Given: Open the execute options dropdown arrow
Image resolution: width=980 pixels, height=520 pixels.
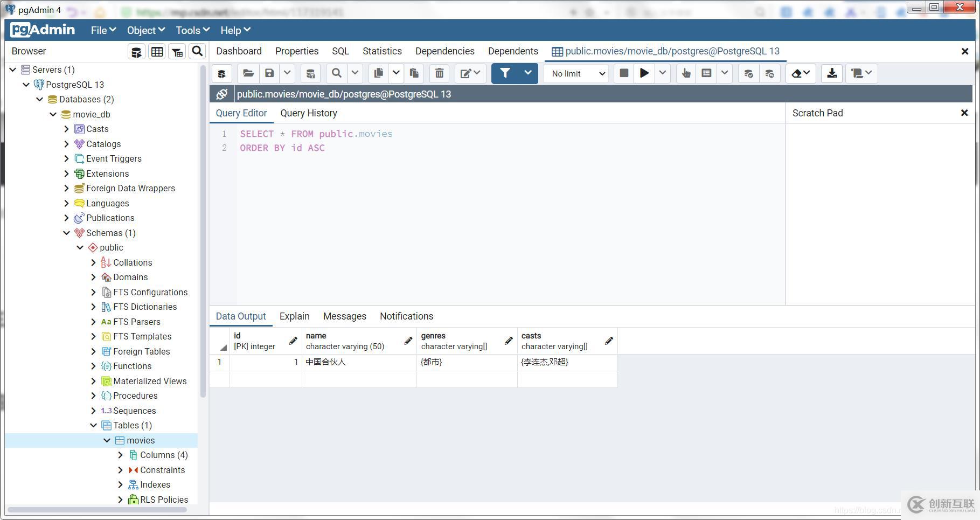Looking at the screenshot, I should click(x=663, y=73).
